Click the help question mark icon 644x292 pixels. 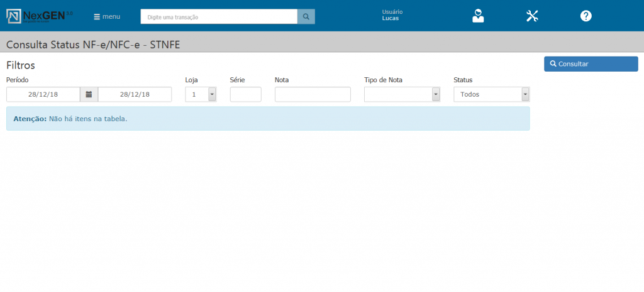[x=586, y=16]
